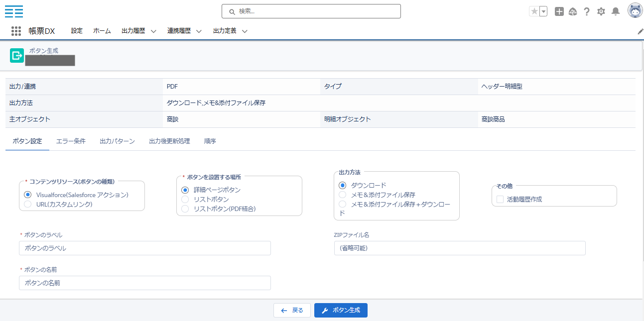View notifications bell icon
This screenshot has height=321, width=644.
(616, 11)
